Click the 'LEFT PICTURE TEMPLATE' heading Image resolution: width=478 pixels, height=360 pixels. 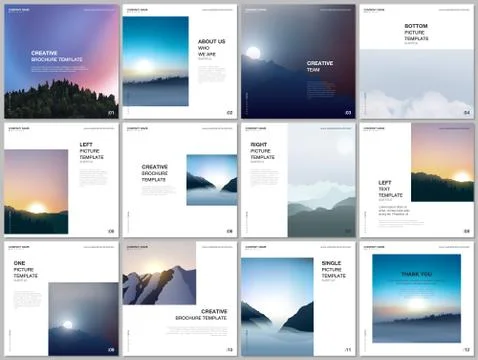92,151
